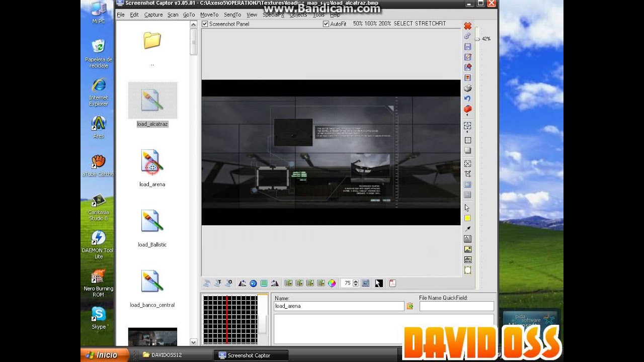Click the crop tool icon
The image size is (644, 362).
click(467, 174)
